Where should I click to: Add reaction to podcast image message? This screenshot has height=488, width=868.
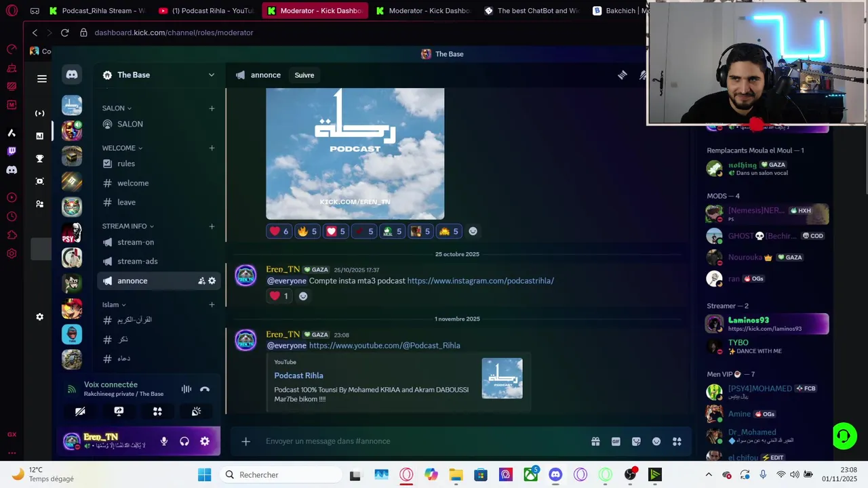point(473,231)
